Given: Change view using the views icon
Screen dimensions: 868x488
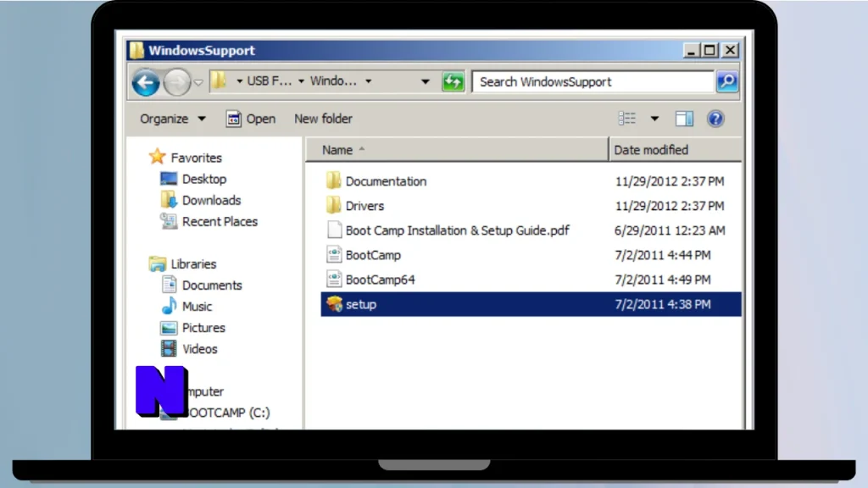Looking at the screenshot, I should tap(627, 119).
